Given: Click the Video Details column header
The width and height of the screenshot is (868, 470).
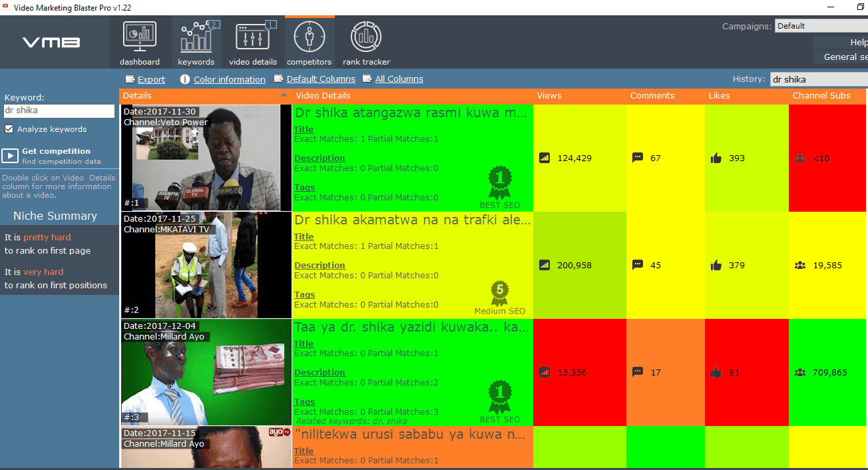Looking at the screenshot, I should pos(413,96).
